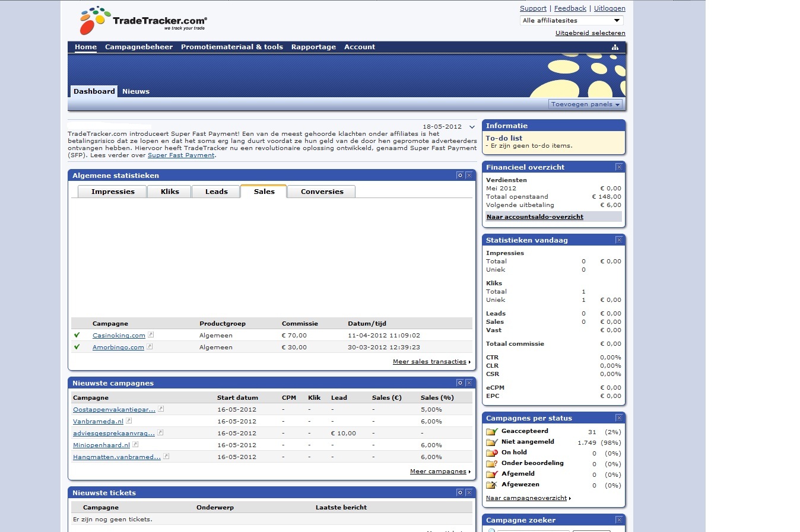The width and height of the screenshot is (800, 532).
Task: Close the Campagne zoeker panel
Action: [619, 520]
